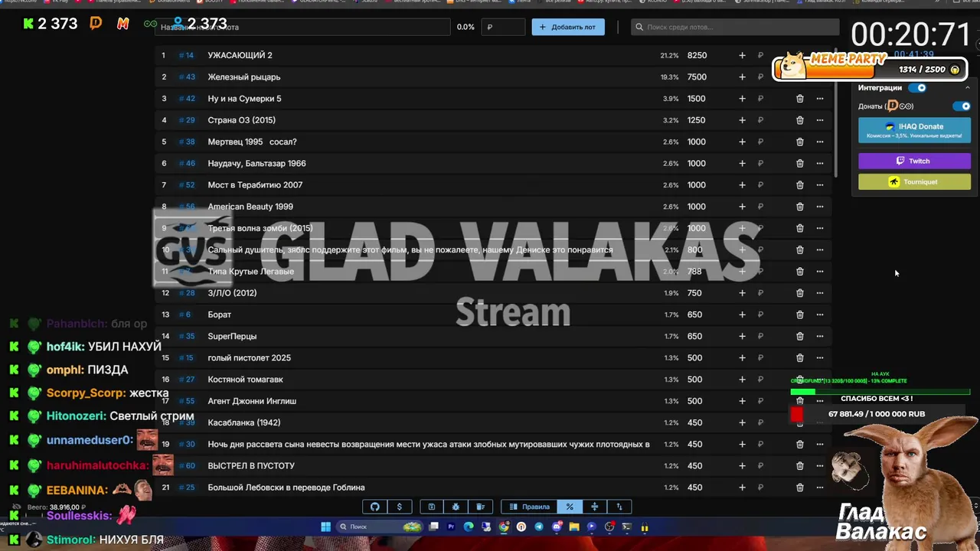Image resolution: width=980 pixels, height=551 pixels.
Task: Delete the Мертвец 1995 lot
Action: coord(799,142)
